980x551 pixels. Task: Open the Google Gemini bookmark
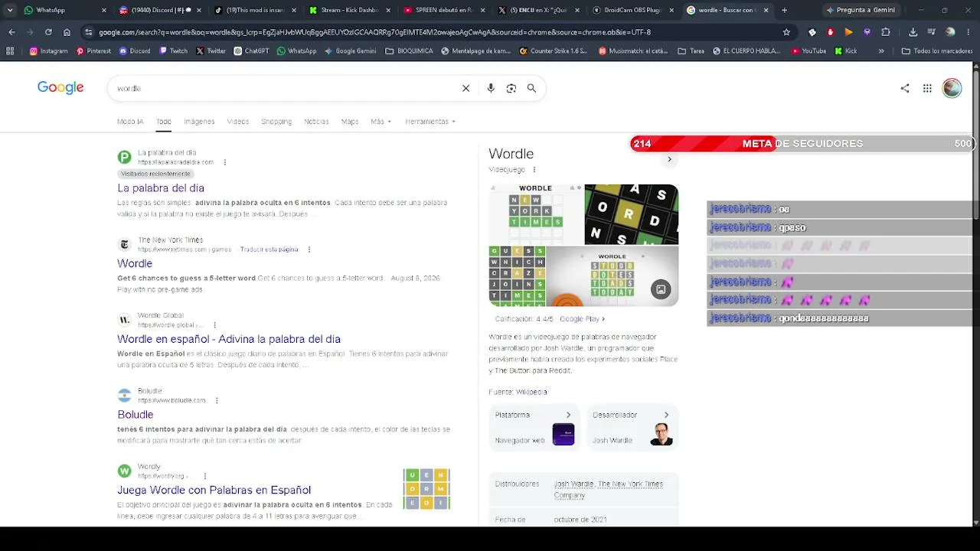click(x=351, y=51)
